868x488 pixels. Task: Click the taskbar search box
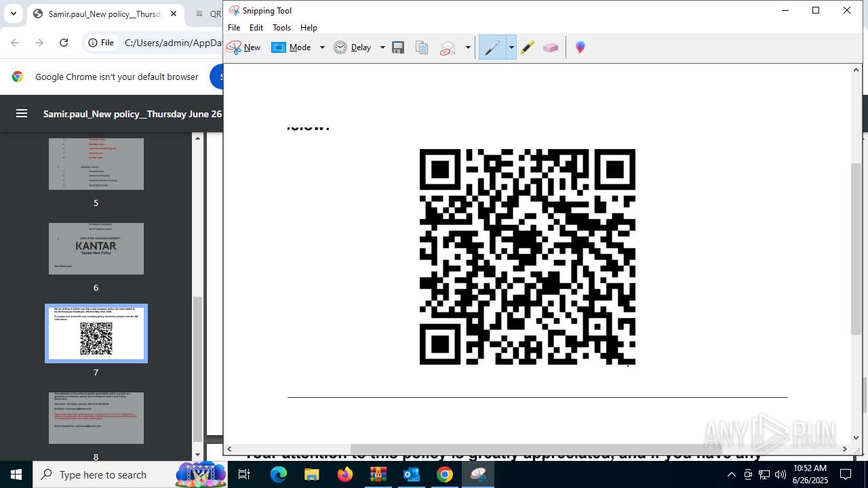tap(130, 474)
